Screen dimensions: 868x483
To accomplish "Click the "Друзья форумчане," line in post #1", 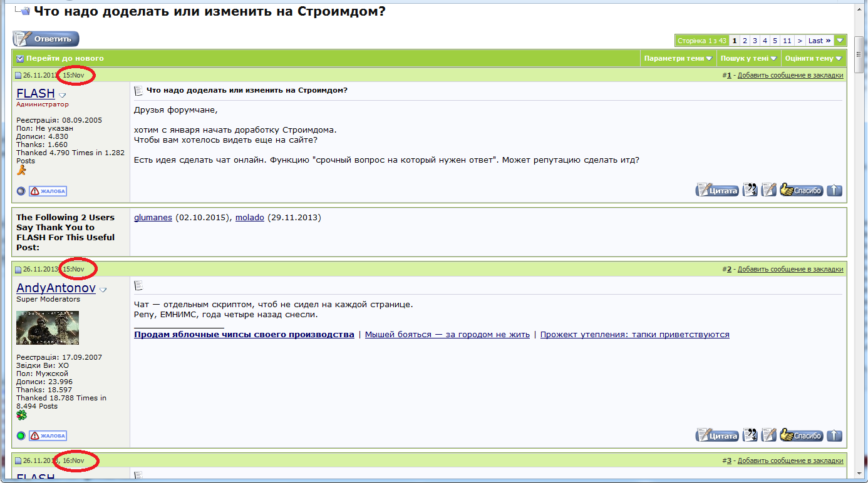I will (176, 110).
